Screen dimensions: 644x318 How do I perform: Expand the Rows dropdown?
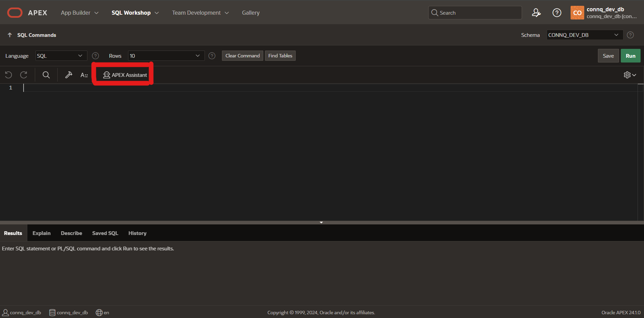coord(166,56)
